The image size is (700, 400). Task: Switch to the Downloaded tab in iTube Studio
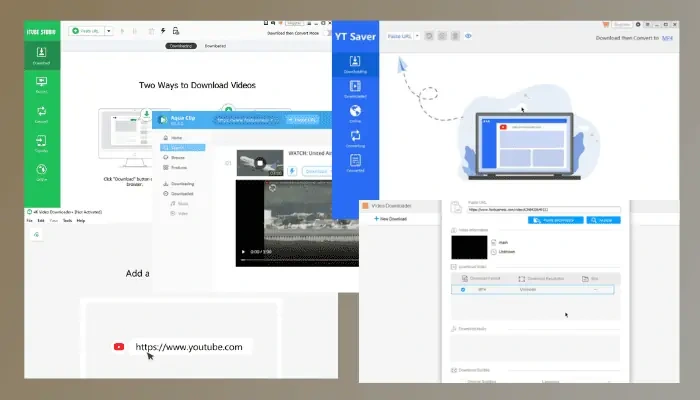tap(215, 46)
